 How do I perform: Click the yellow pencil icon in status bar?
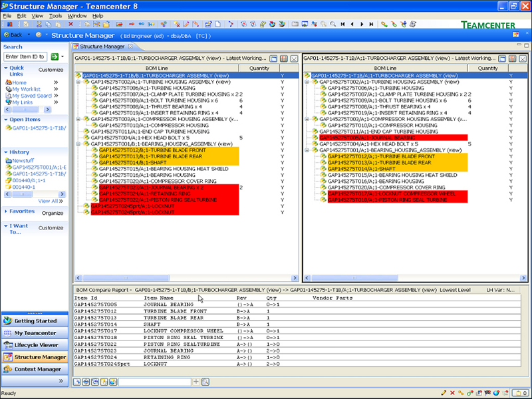click(444, 393)
